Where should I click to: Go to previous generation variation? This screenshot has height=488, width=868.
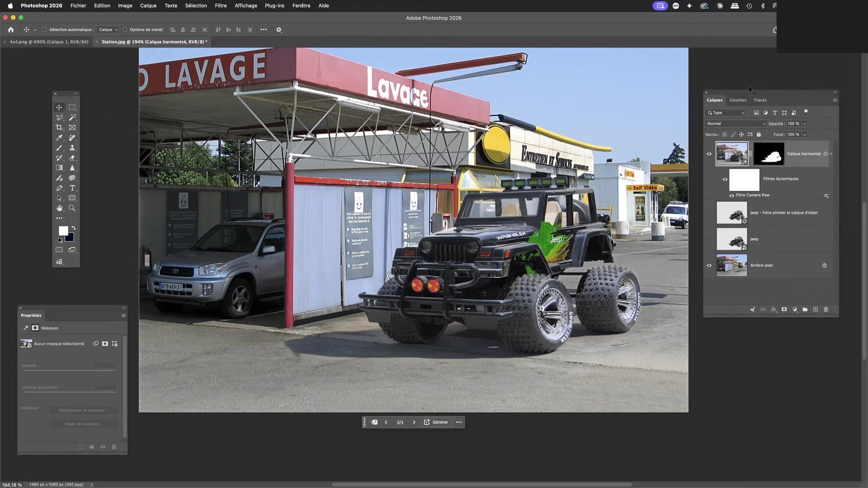(x=386, y=422)
